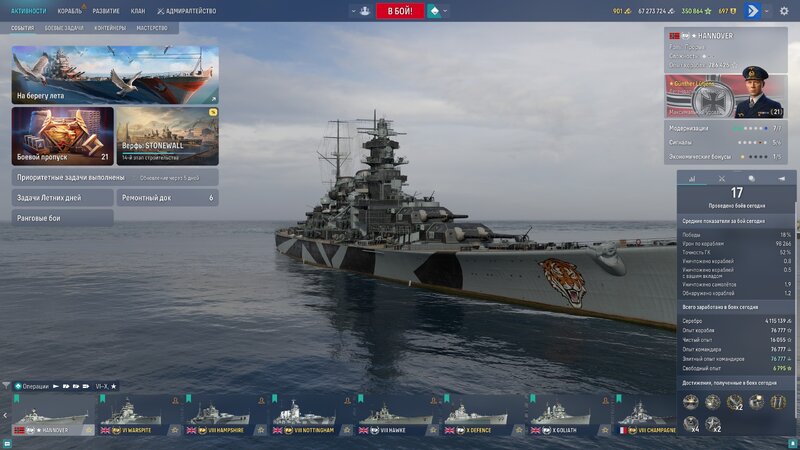Select VI WARSPITE in ship carousel
This screenshot has height=450, width=800.
coord(139,415)
